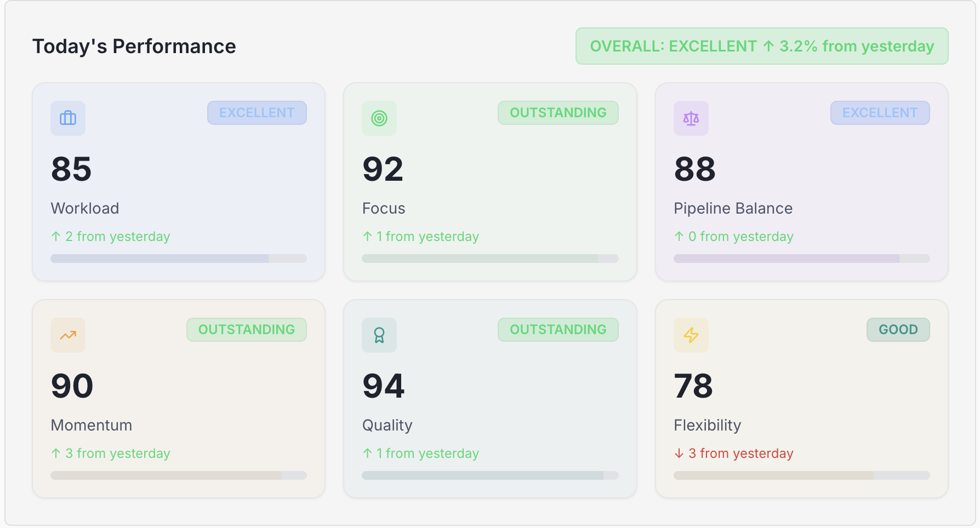The height and width of the screenshot is (528, 980).
Task: Click the Outstanding badge on Focus card
Action: [x=558, y=113]
